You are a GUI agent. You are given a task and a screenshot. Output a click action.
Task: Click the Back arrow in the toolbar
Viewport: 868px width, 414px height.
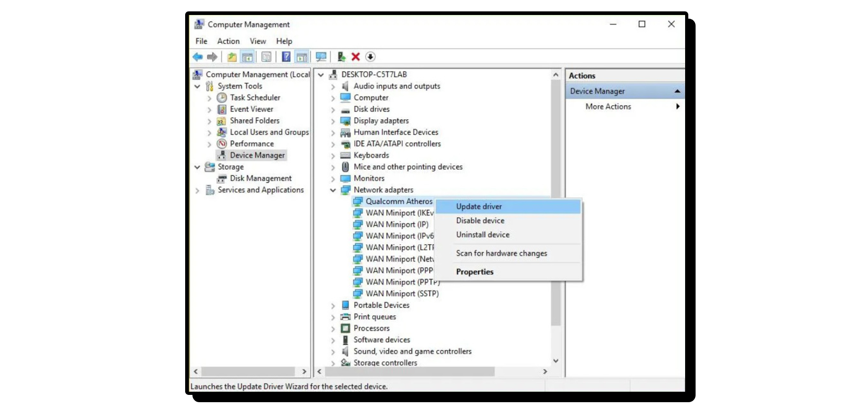pos(197,57)
